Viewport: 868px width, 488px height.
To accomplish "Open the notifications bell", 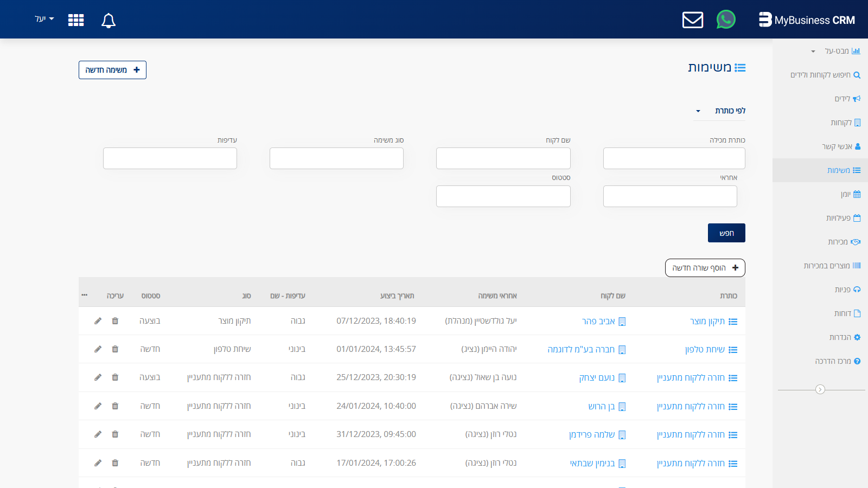I will pos(108,21).
